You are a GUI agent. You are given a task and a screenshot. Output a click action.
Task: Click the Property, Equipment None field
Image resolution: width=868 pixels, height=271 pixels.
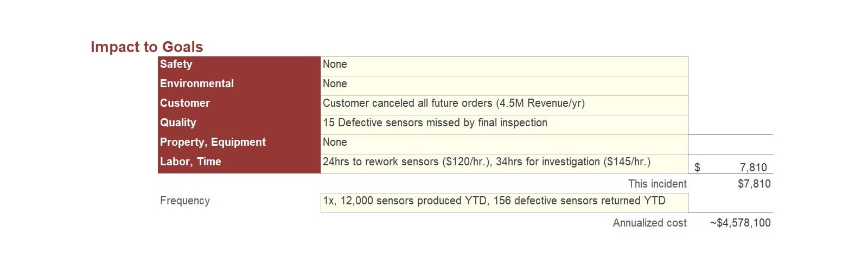pos(505,144)
